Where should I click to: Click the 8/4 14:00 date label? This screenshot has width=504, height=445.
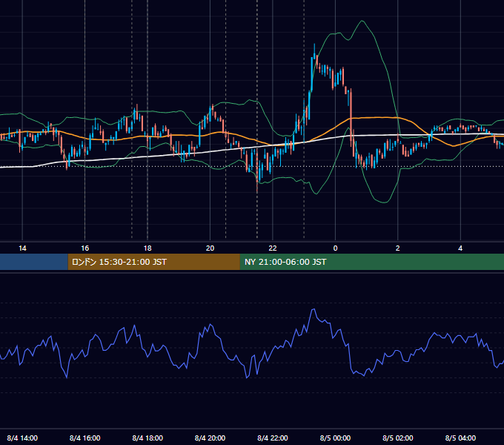[x=22, y=438]
